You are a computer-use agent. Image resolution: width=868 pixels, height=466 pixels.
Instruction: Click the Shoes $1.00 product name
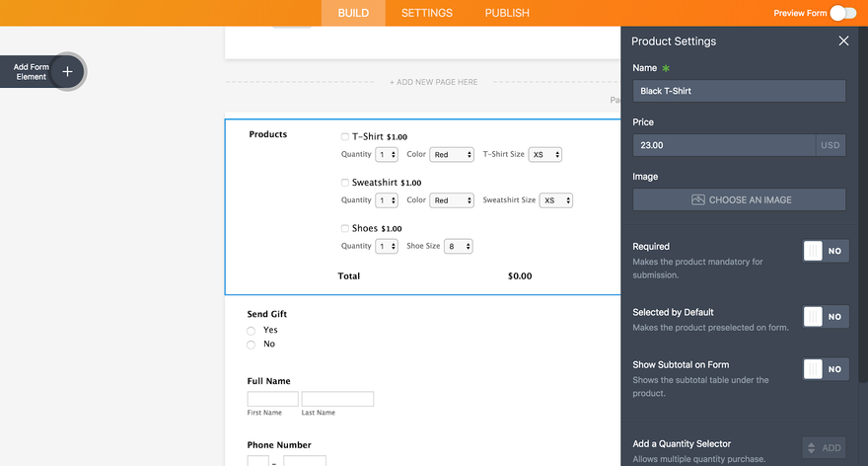point(377,228)
